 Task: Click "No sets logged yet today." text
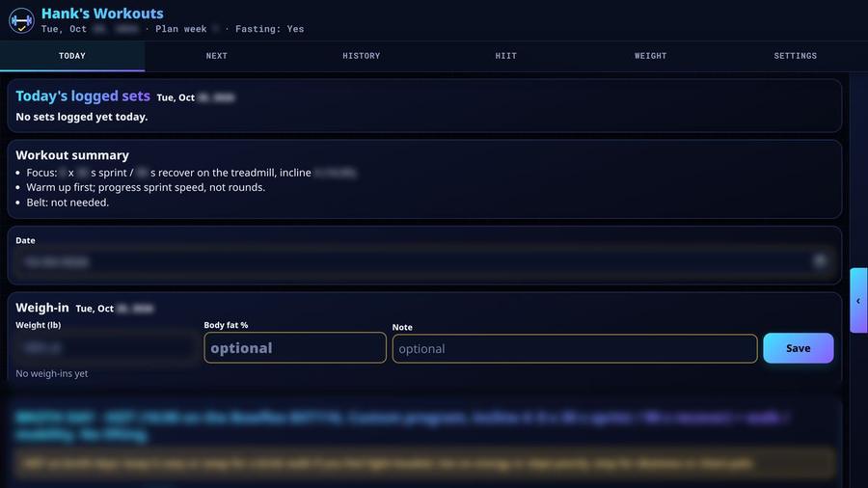tap(81, 117)
